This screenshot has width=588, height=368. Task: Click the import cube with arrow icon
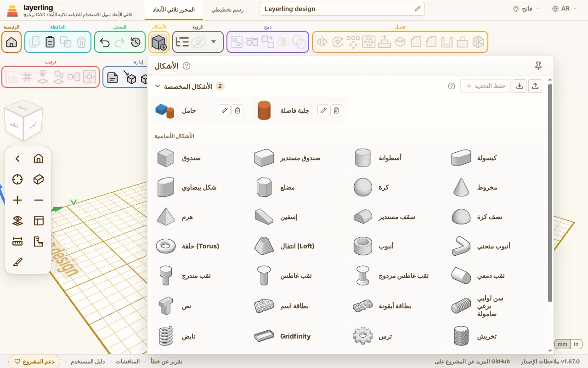pos(129,78)
